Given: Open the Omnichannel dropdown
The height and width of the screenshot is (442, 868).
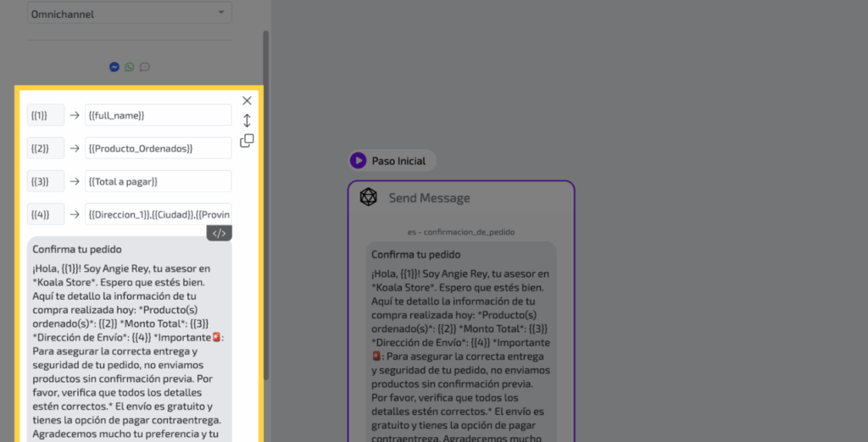Looking at the screenshot, I should coord(129,14).
